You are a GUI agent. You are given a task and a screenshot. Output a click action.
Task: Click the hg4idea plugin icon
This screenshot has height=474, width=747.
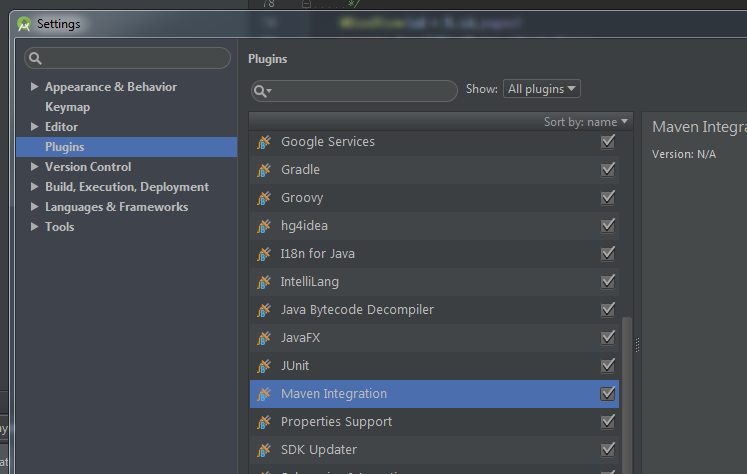pyautogui.click(x=264, y=226)
